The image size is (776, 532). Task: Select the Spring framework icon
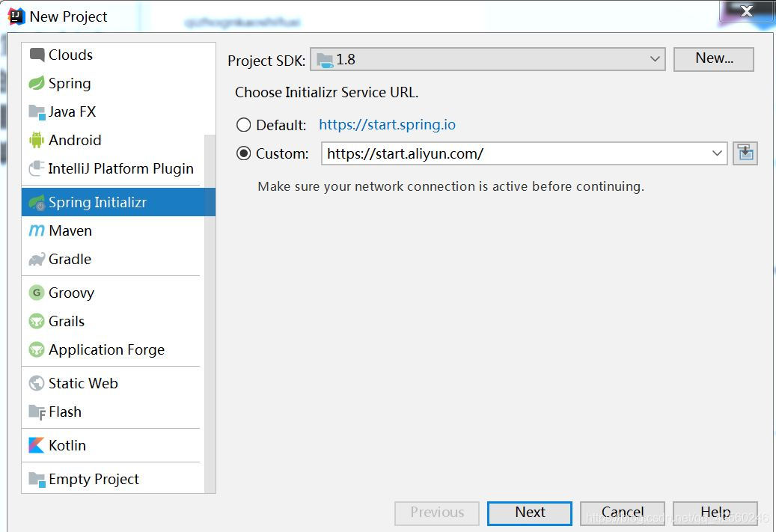[36, 83]
